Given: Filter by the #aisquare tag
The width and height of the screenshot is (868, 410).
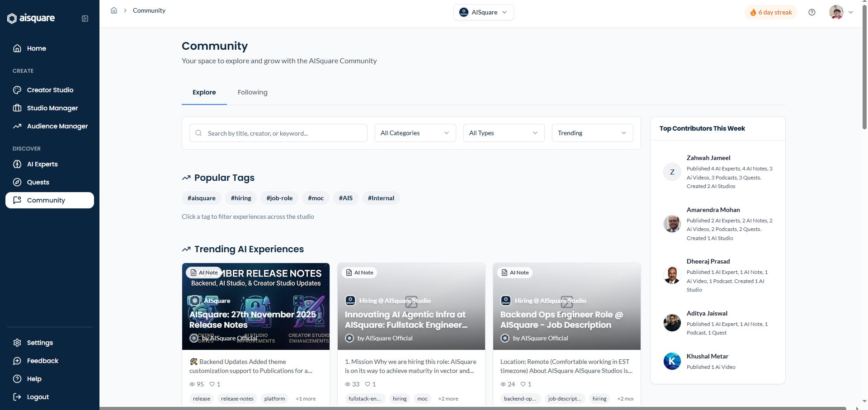Looking at the screenshot, I should click(202, 198).
